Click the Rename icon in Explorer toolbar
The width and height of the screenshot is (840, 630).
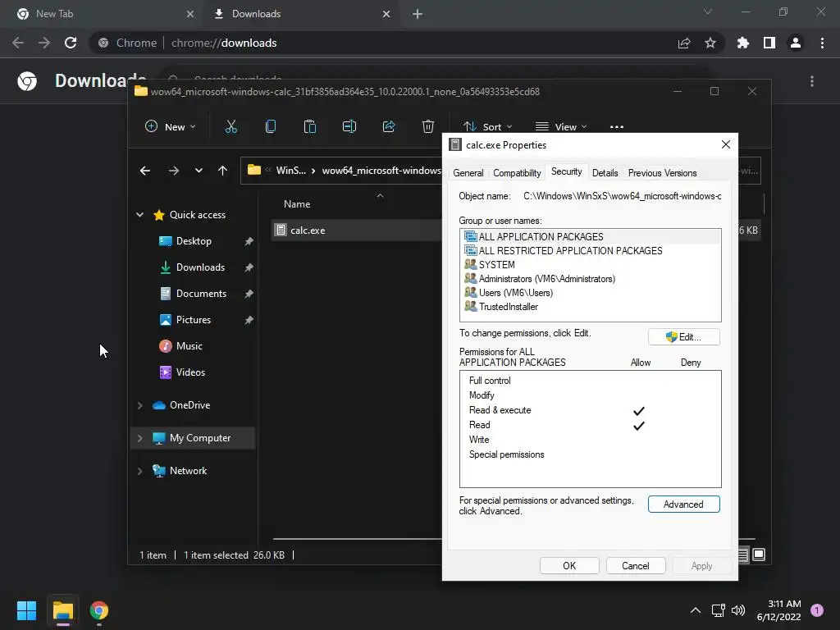pyautogui.click(x=349, y=126)
